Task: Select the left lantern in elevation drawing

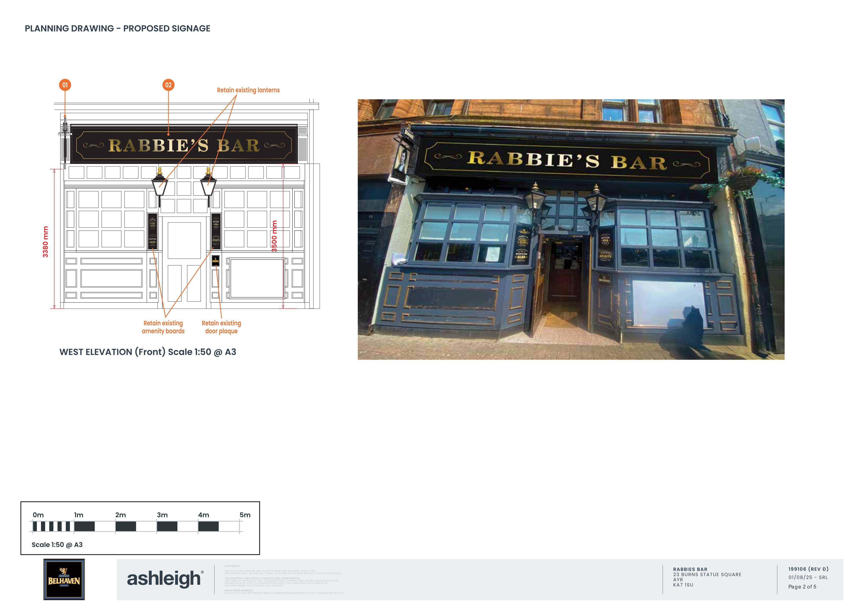Action: [x=160, y=186]
